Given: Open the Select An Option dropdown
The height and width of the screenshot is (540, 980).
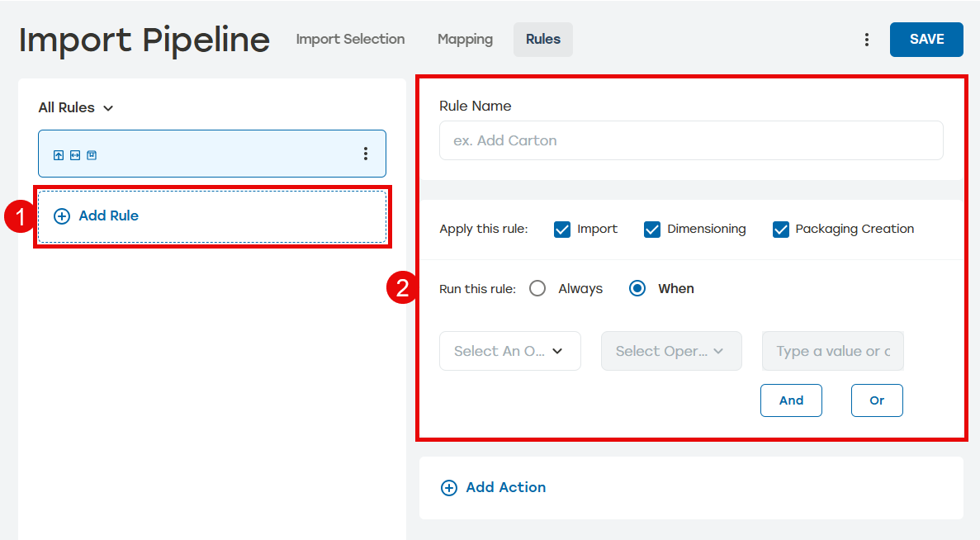Looking at the screenshot, I should pyautogui.click(x=509, y=351).
